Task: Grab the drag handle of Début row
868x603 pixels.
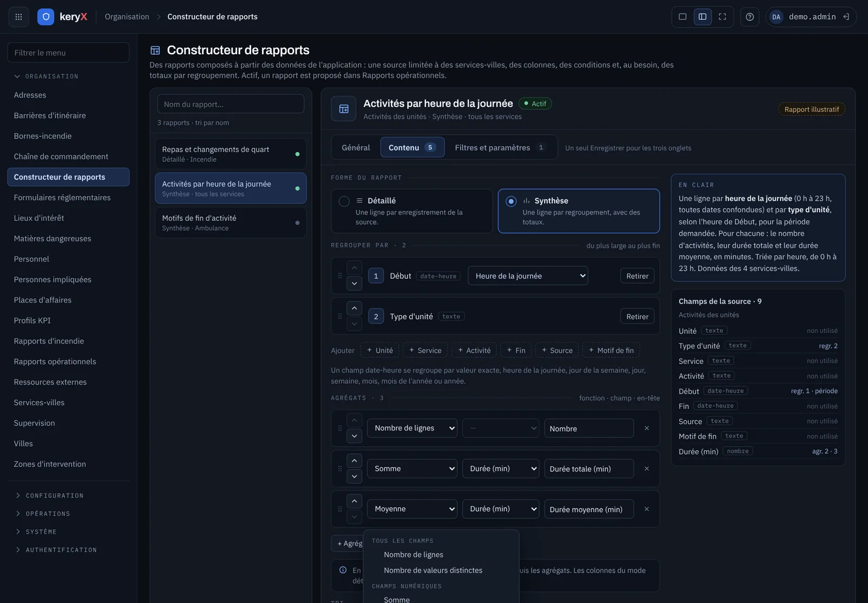Action: [340, 276]
